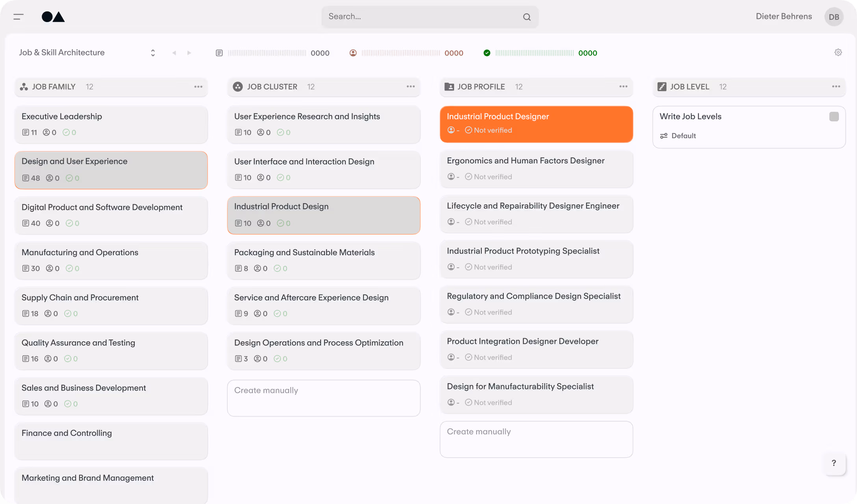Click check icon on Manufacturing and Operations
The width and height of the screenshot is (857, 504).
pos(69,268)
